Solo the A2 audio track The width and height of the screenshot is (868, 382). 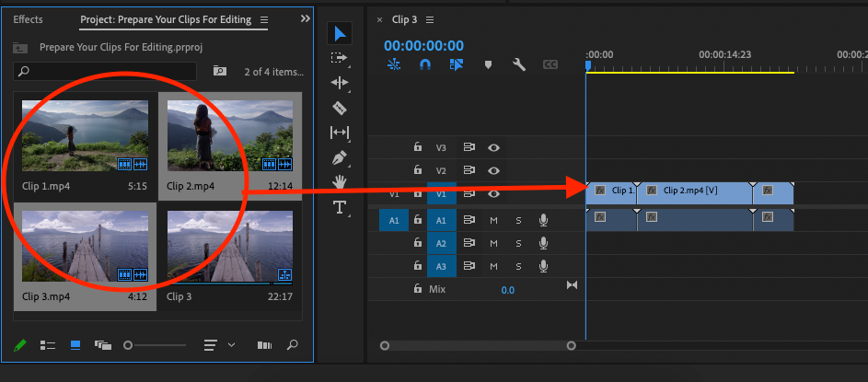click(x=518, y=243)
